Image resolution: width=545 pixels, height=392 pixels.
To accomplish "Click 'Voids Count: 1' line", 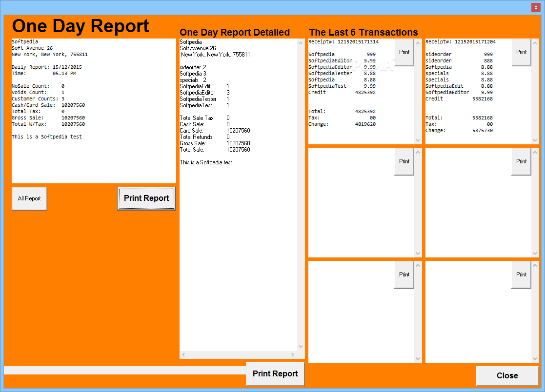I will point(38,92).
